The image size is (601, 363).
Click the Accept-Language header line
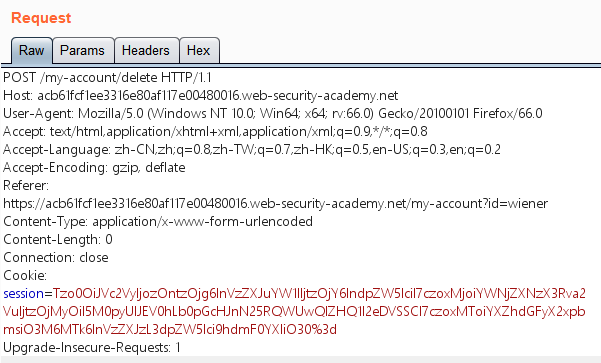pyautogui.click(x=252, y=149)
